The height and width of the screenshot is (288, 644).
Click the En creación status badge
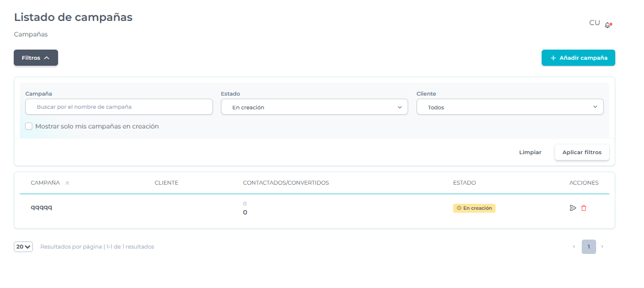click(x=474, y=208)
